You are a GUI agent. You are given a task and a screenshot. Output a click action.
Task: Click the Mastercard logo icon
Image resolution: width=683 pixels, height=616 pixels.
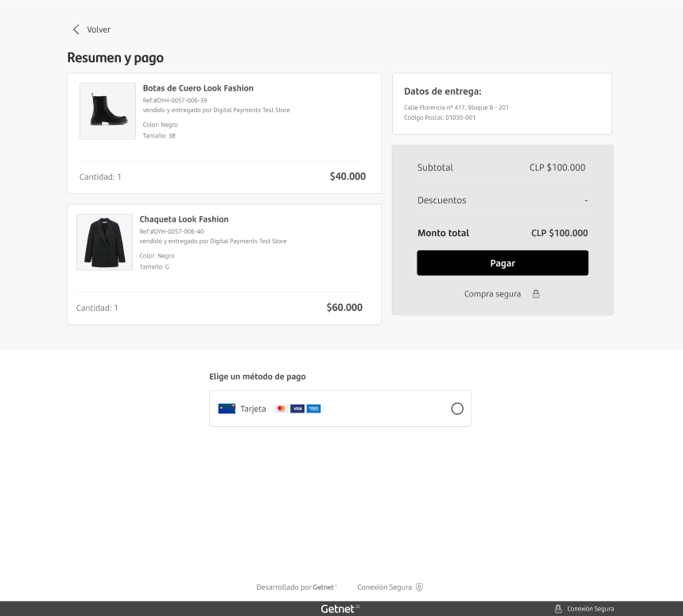(281, 409)
